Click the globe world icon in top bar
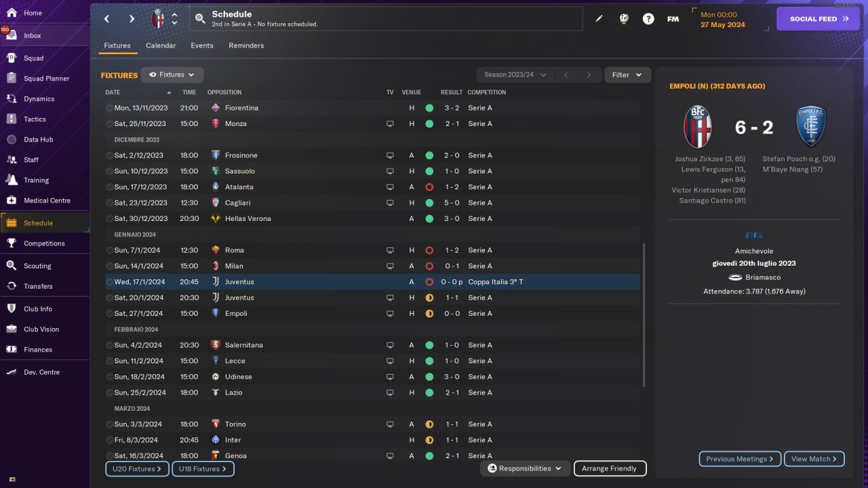 coord(624,19)
